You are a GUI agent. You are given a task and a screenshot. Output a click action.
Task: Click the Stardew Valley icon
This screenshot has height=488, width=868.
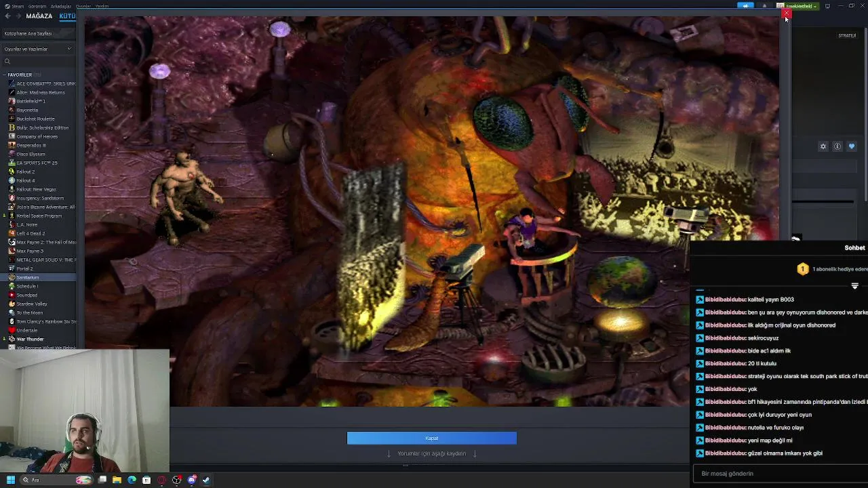(12, 304)
